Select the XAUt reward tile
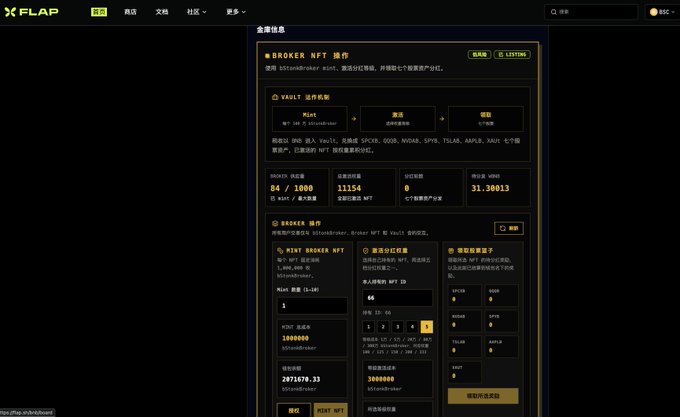Image resolution: width=680 pixels, height=417 pixels. [464, 372]
